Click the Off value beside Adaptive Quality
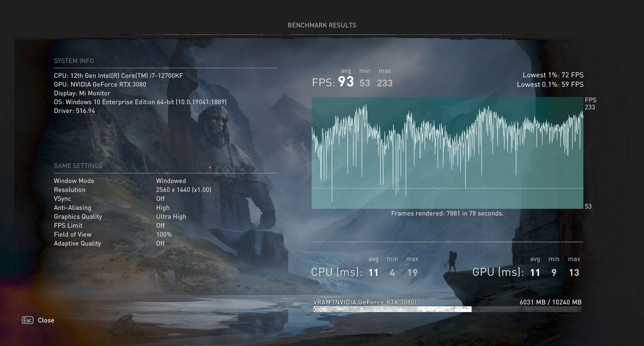Viewport: 644px width, 346px height. click(160, 243)
